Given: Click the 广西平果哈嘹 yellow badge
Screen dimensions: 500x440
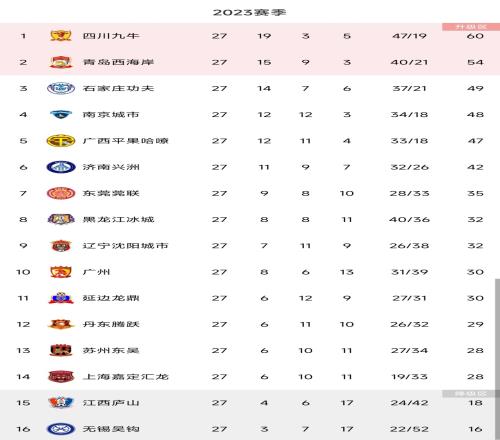Looking at the screenshot, I should (61, 141).
